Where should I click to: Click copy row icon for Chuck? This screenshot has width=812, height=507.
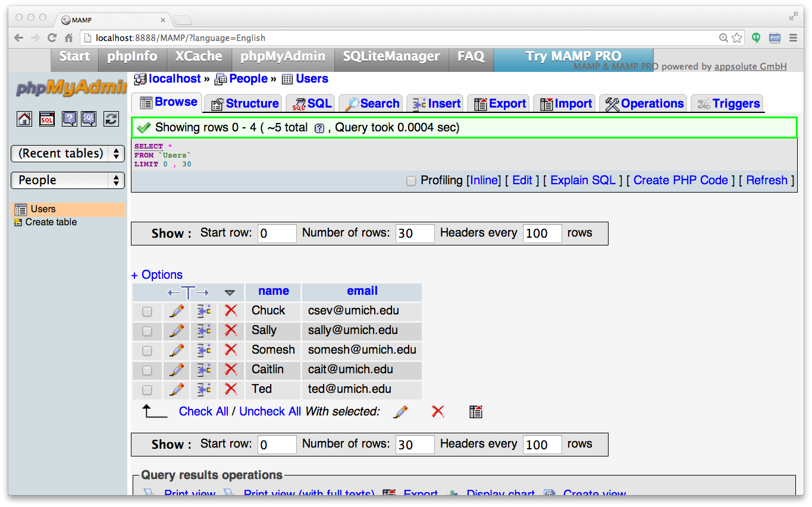coord(204,311)
